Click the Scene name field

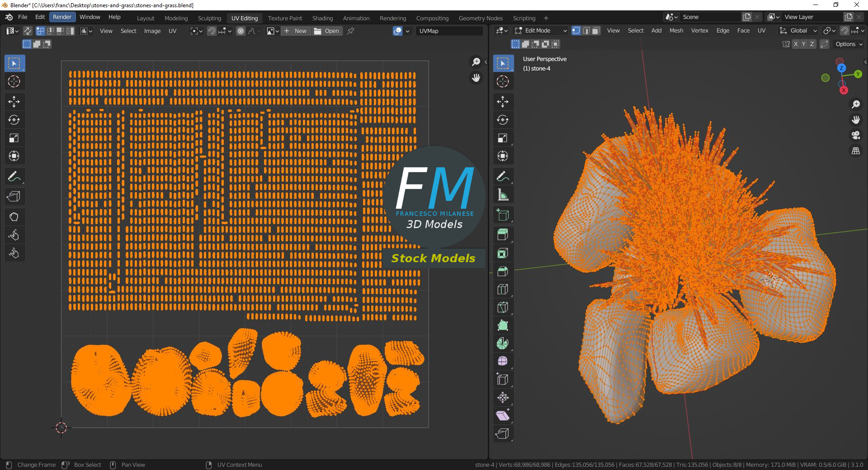[711, 17]
